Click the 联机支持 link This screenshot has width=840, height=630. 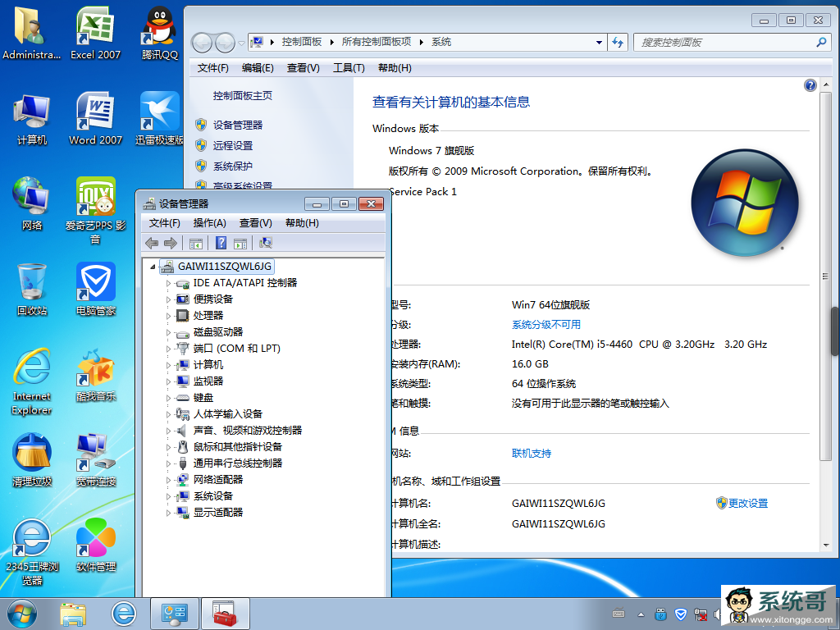pyautogui.click(x=532, y=454)
